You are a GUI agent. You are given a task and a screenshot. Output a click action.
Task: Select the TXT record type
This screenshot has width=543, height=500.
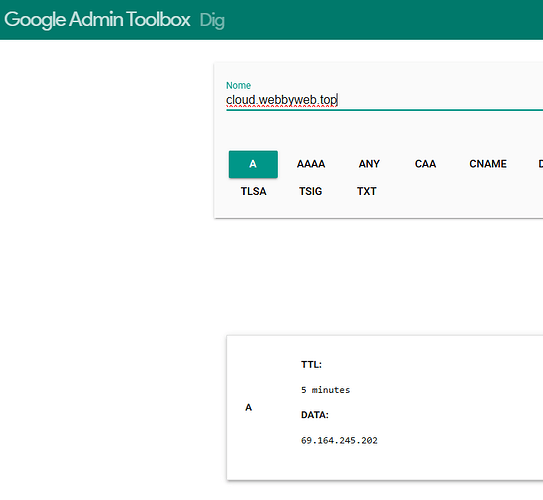pos(367,191)
